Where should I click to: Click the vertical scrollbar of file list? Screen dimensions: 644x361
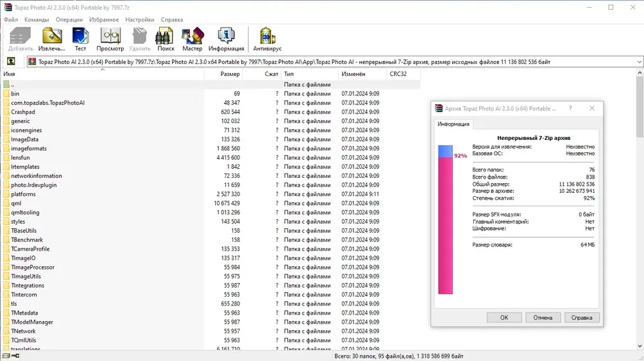639,210
